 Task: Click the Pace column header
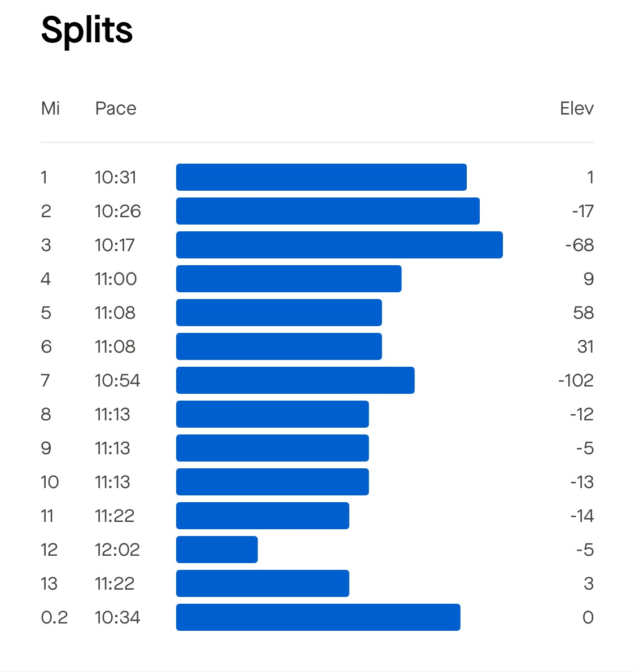[116, 108]
